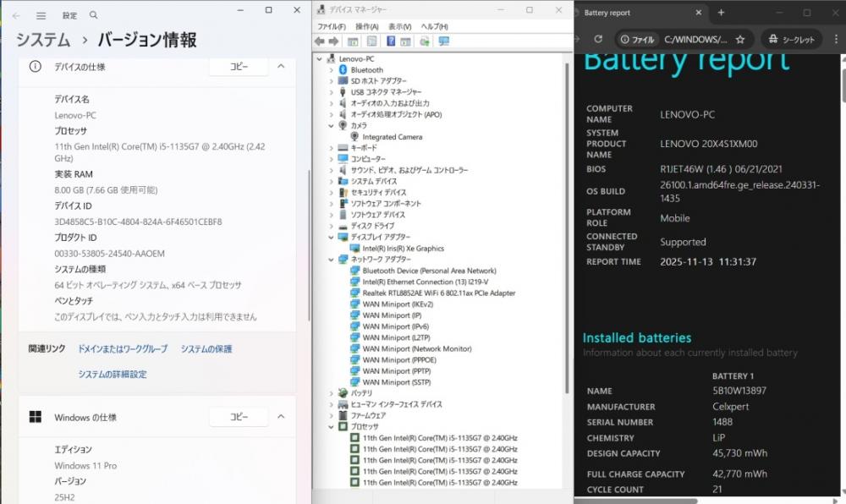The height and width of the screenshot is (504, 846).
Task: Click the Update driver toolbar icon
Action: coord(425,41)
